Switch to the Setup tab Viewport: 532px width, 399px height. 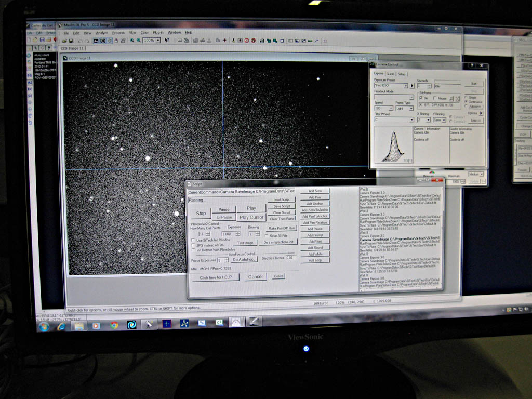[x=402, y=74]
